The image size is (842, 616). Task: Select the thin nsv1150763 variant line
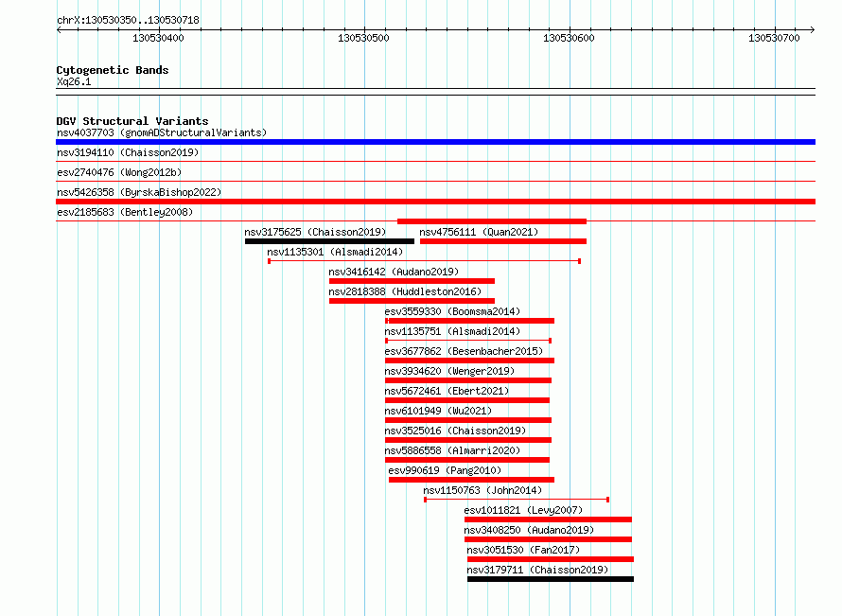pos(517,500)
